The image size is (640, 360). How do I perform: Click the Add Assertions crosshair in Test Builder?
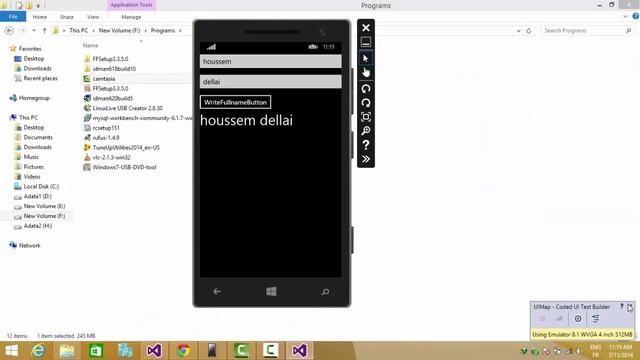578,319
